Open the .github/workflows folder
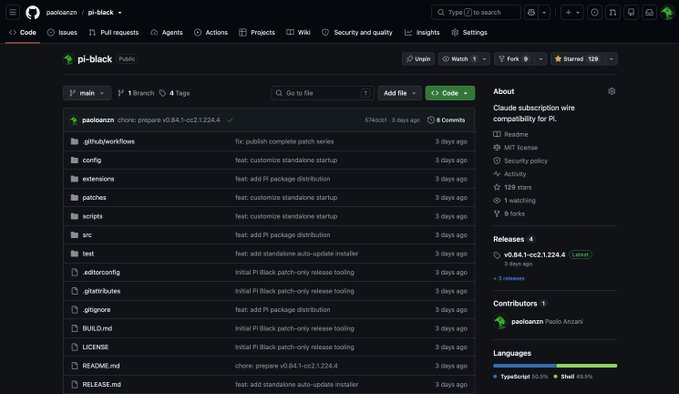This screenshot has height=394, width=679. click(x=109, y=142)
